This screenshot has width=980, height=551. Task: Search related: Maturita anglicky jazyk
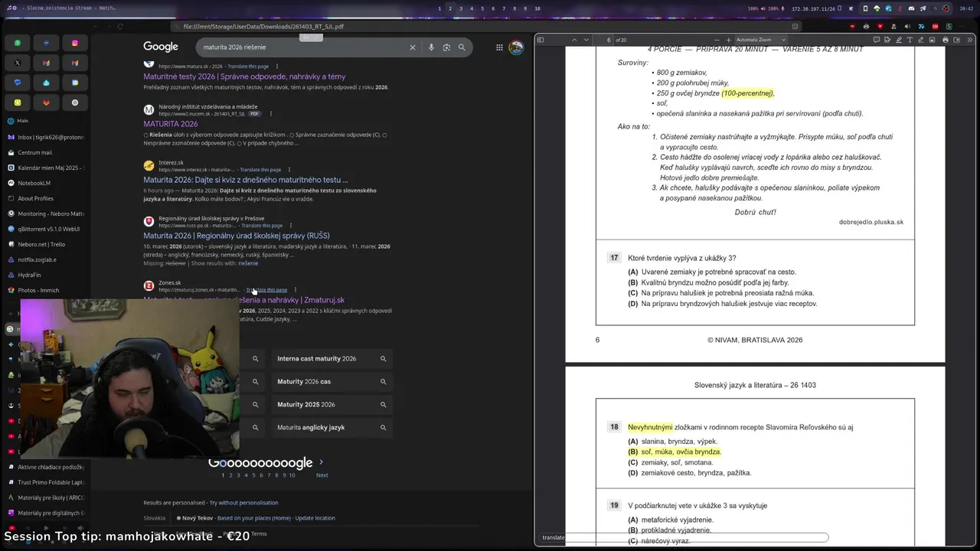332,427
